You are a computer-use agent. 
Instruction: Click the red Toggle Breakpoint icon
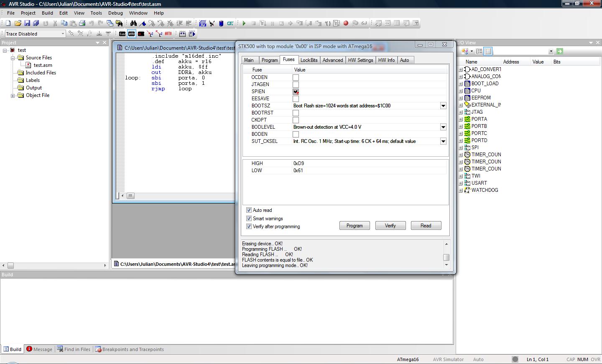point(346,23)
